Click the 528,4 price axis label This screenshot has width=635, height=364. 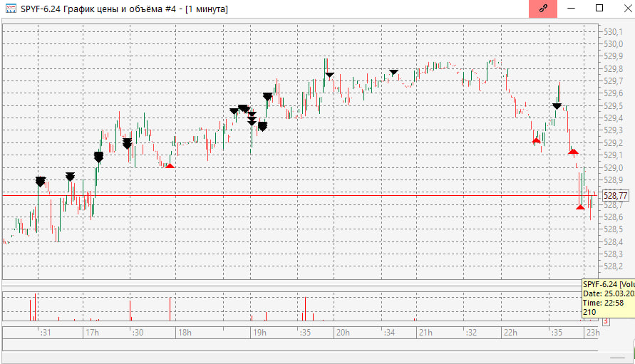click(x=613, y=241)
